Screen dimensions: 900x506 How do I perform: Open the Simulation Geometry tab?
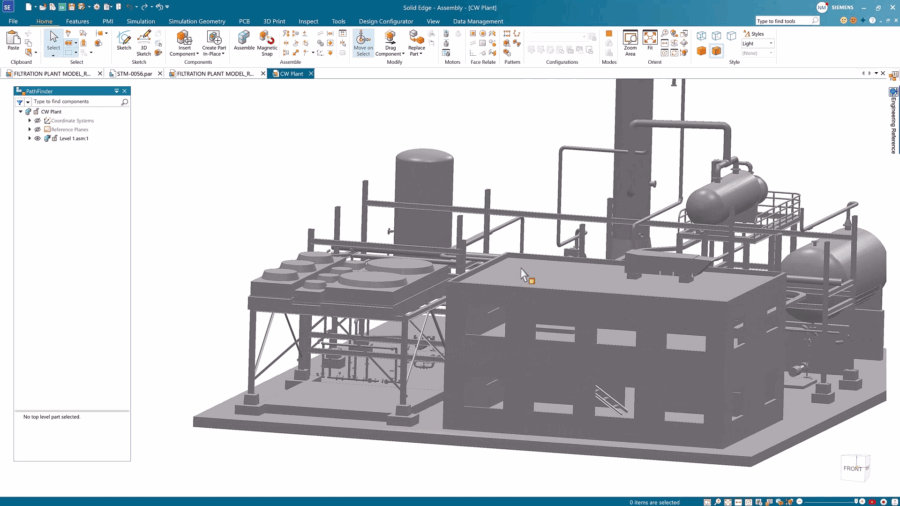pyautogui.click(x=197, y=21)
